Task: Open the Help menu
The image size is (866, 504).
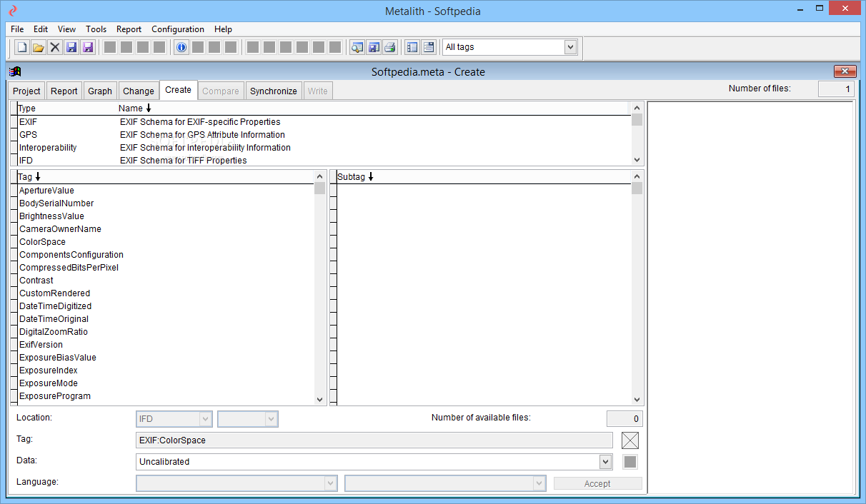Action: (x=224, y=29)
